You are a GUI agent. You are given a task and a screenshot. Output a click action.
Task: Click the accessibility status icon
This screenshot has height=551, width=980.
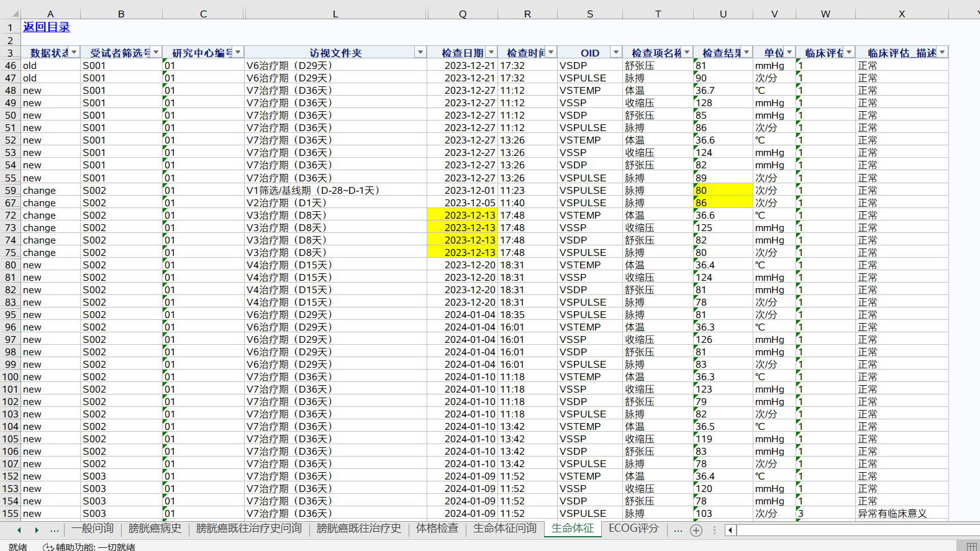[48, 547]
